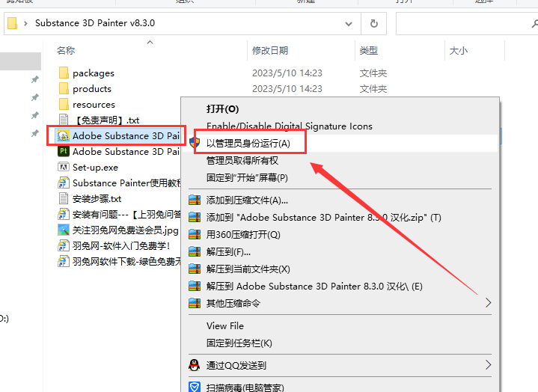
Task: Click the blue shield icon beside 扫描病毒
Action: 195,387
